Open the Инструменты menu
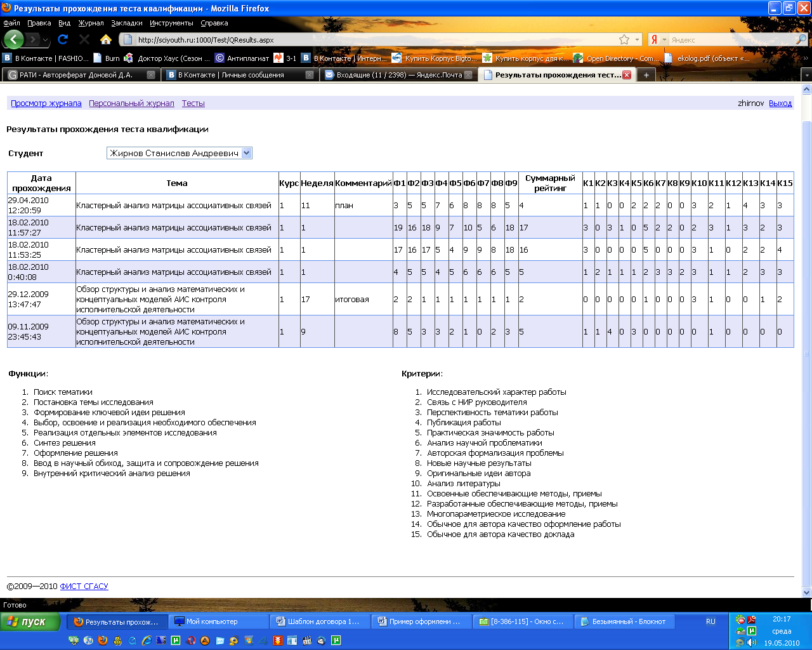 click(171, 23)
